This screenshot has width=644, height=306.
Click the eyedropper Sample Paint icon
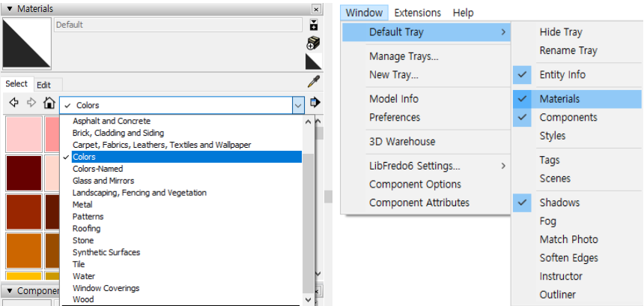[313, 82]
